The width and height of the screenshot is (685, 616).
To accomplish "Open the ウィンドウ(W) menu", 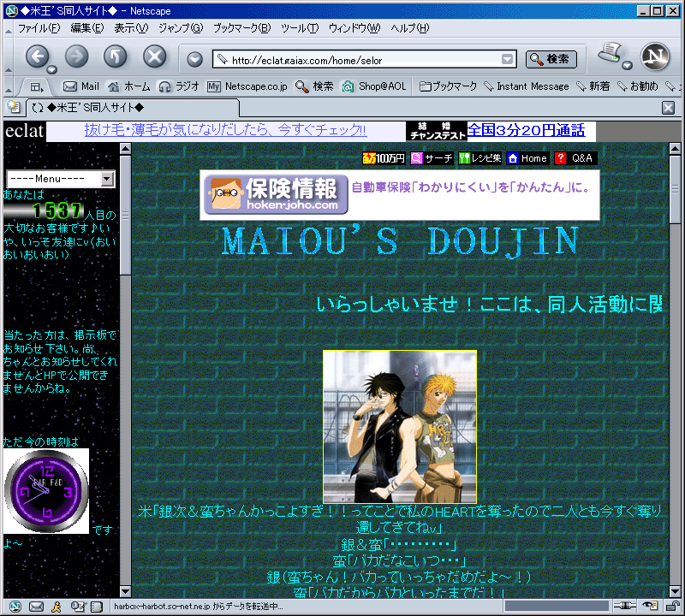I will (354, 28).
